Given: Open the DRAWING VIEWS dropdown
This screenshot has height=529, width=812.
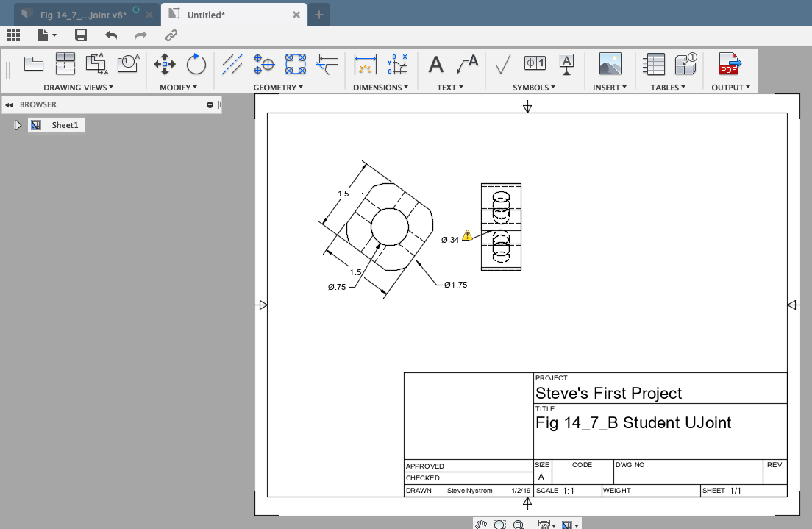Looking at the screenshot, I should click(78, 87).
